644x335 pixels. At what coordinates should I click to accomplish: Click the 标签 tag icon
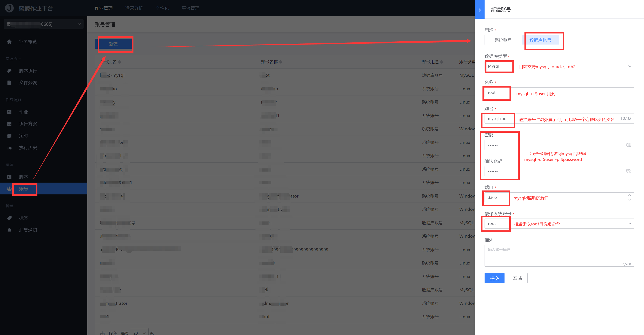[9, 218]
